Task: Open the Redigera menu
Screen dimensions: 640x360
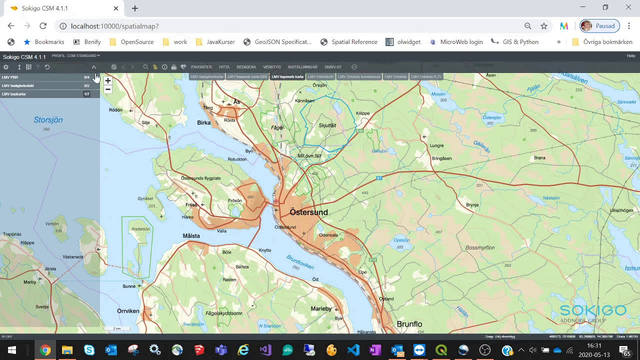Action: tap(246, 67)
